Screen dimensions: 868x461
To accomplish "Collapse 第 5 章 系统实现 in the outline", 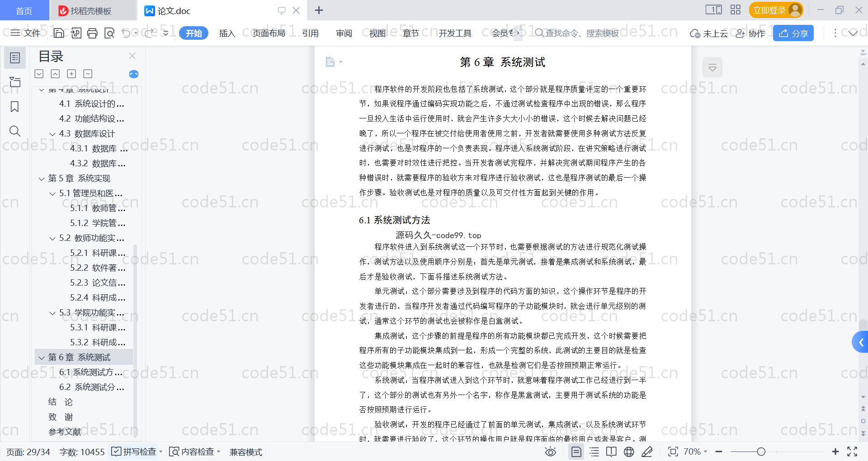I will (42, 179).
